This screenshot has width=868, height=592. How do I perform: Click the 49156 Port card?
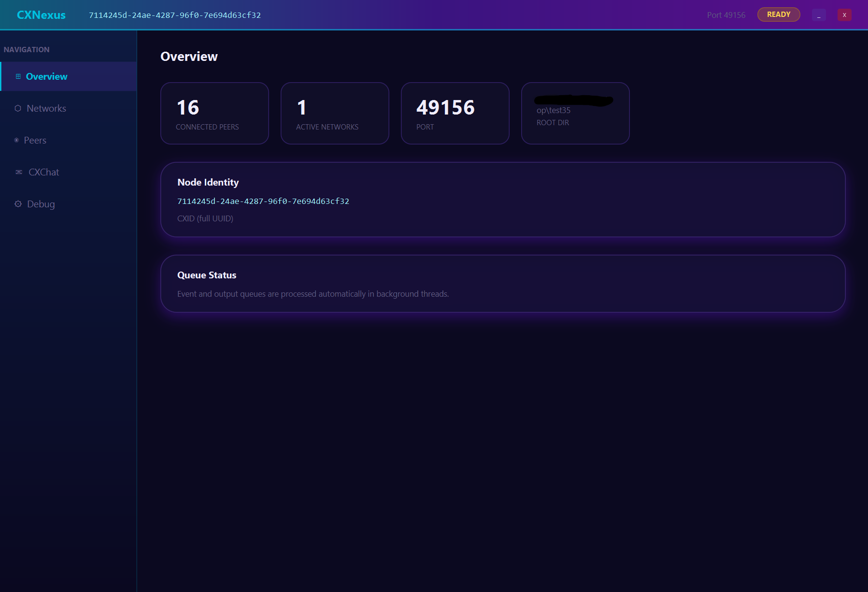(x=455, y=113)
